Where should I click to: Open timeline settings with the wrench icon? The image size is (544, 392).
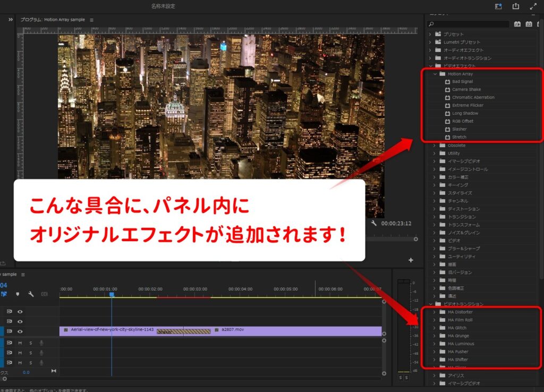[31, 294]
